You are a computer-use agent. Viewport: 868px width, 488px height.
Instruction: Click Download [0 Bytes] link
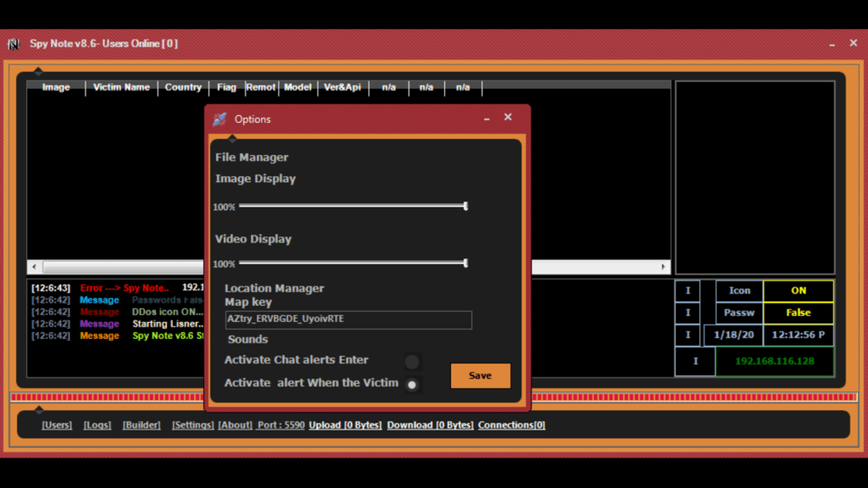430,425
